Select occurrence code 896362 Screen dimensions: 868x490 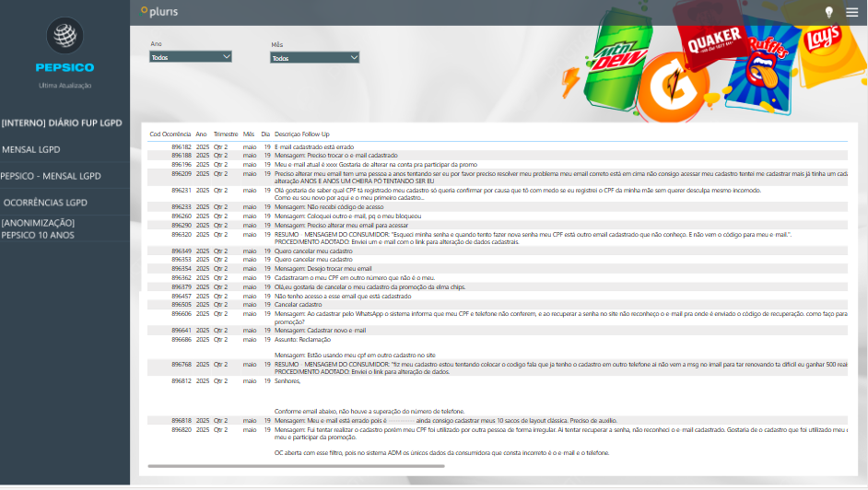181,277
